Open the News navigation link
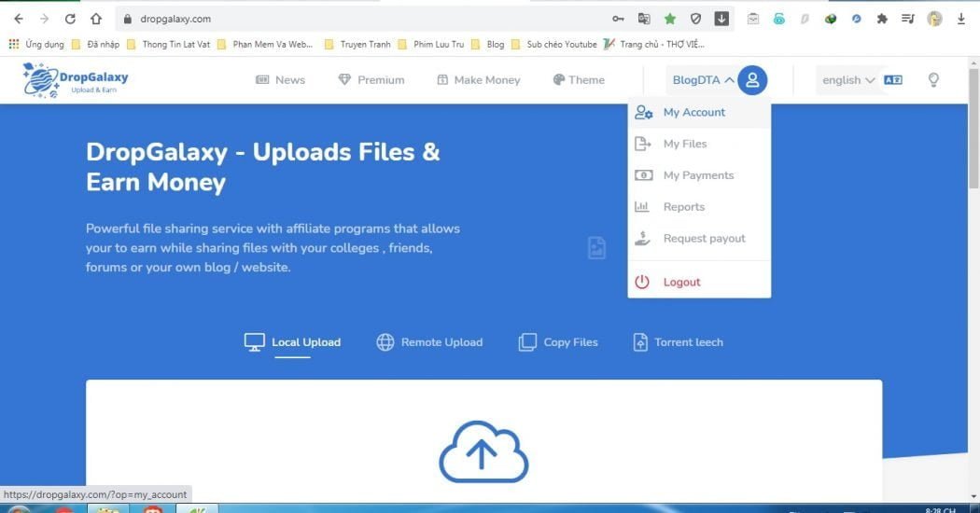 (281, 80)
